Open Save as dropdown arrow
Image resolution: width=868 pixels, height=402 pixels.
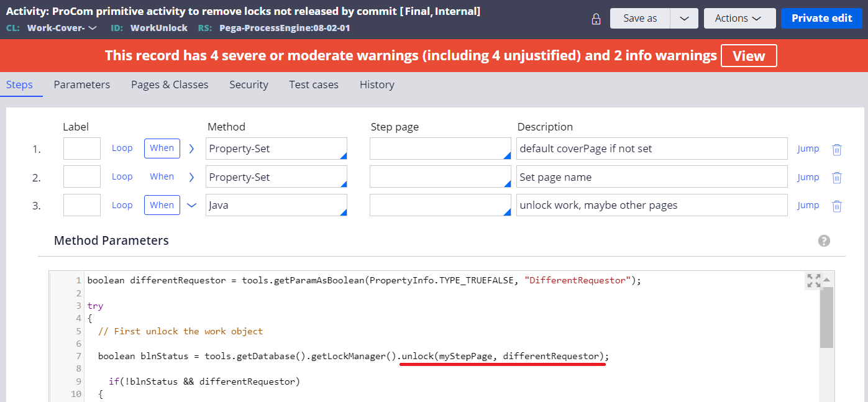point(684,19)
